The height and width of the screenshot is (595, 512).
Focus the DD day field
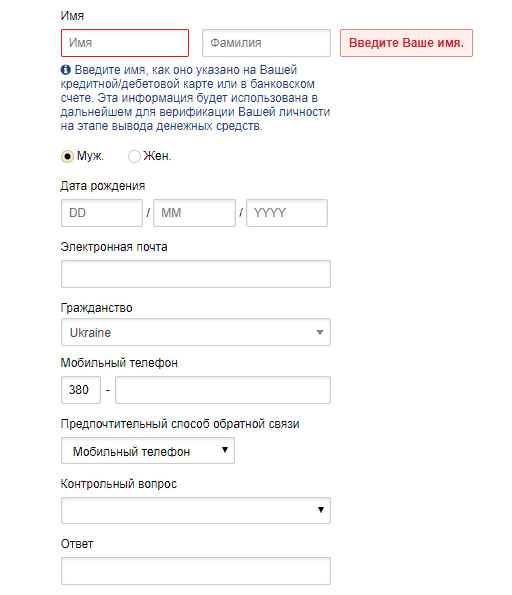point(102,213)
